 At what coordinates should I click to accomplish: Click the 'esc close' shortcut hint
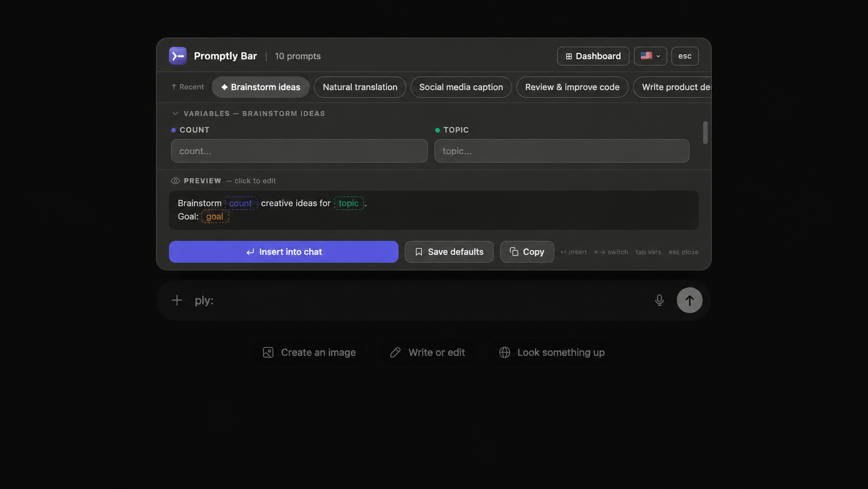(x=683, y=252)
